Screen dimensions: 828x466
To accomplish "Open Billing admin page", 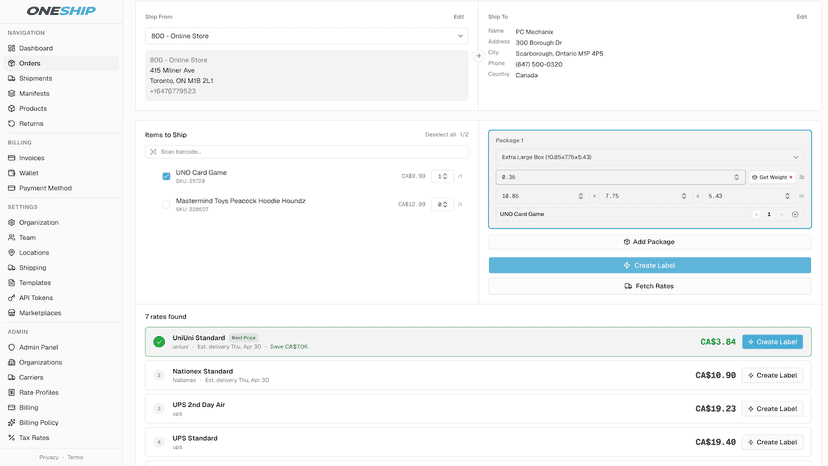I will 29,407.
